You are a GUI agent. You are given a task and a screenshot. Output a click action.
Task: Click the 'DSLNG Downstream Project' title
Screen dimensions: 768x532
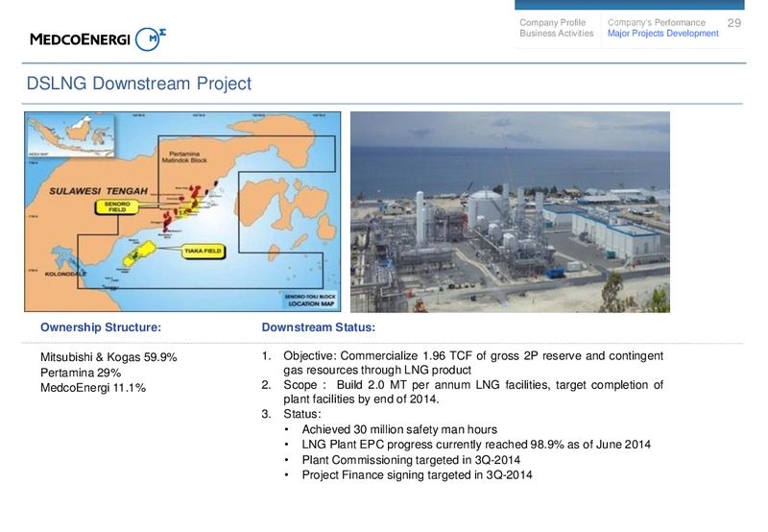[138, 84]
